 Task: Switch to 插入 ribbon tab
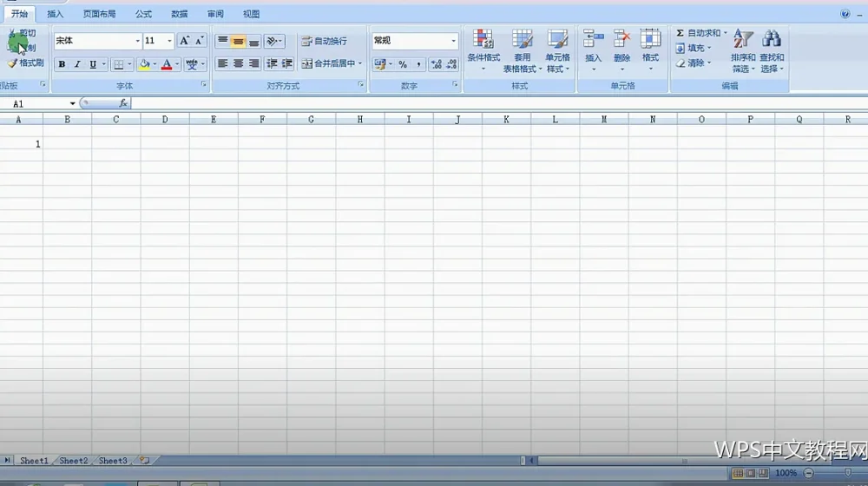[x=55, y=14]
